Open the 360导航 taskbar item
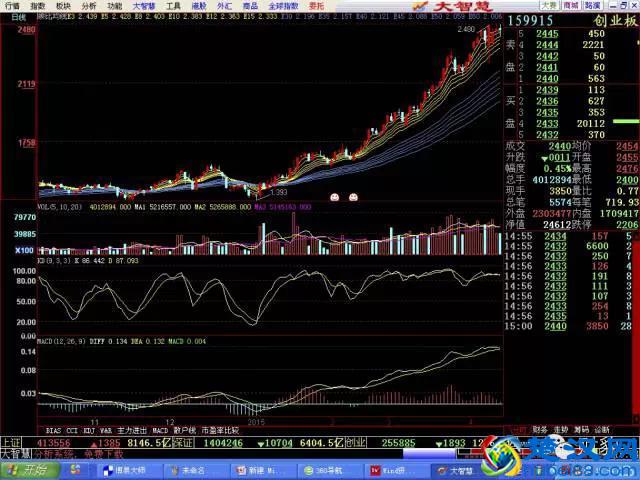 (x=326, y=470)
